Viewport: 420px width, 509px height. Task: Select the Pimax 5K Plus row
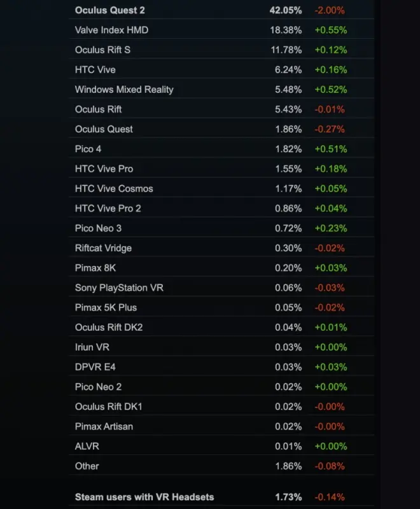click(106, 307)
